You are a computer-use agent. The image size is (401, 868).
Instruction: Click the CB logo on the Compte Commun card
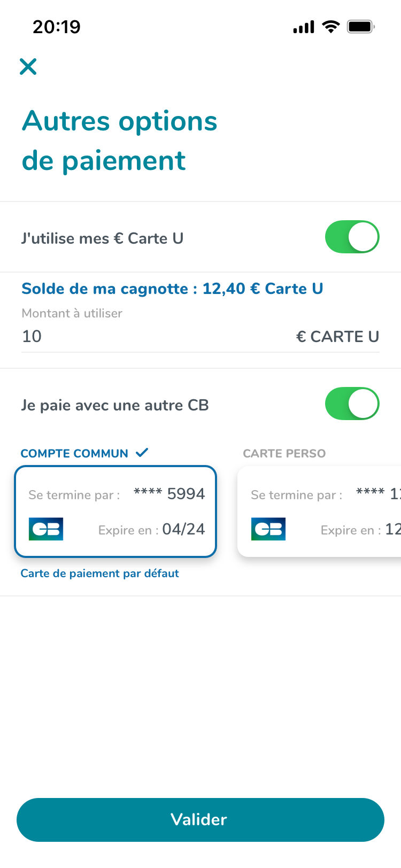coord(45,529)
